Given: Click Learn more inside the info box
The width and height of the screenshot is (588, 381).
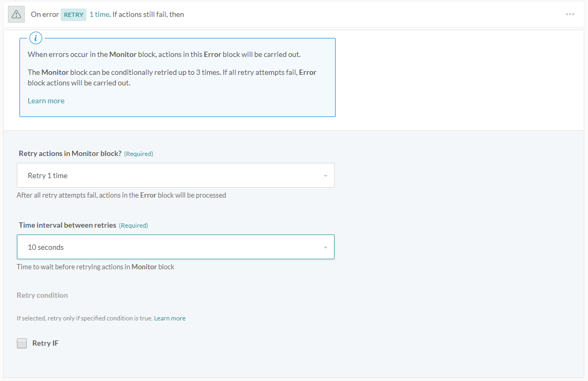Looking at the screenshot, I should point(46,100).
